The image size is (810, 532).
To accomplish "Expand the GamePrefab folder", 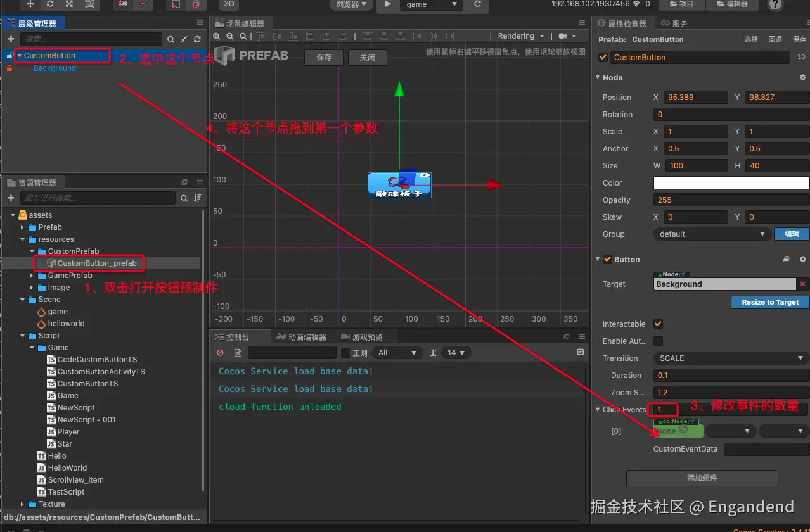I will (32, 275).
